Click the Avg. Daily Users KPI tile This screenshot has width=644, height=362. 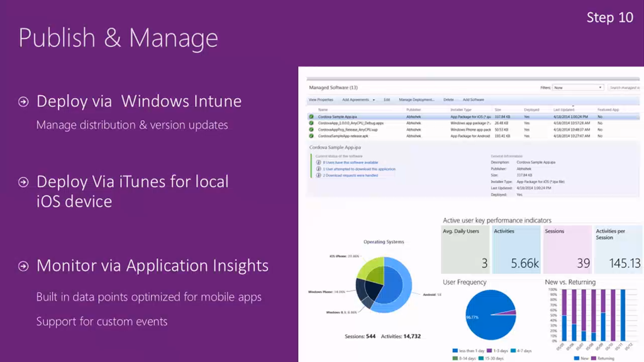tap(465, 249)
